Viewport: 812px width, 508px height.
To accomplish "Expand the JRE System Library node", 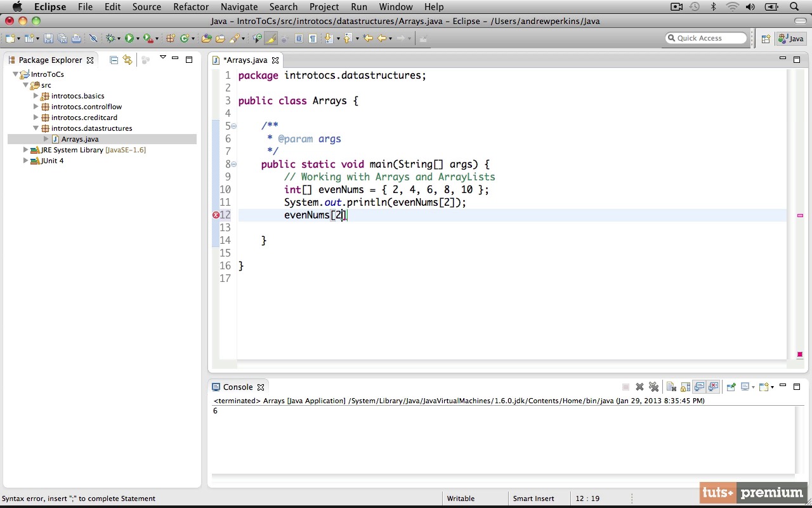I will click(x=25, y=150).
